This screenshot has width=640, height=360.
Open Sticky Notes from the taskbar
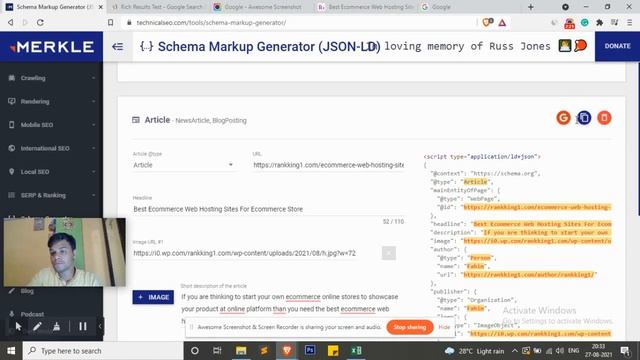(x=333, y=351)
